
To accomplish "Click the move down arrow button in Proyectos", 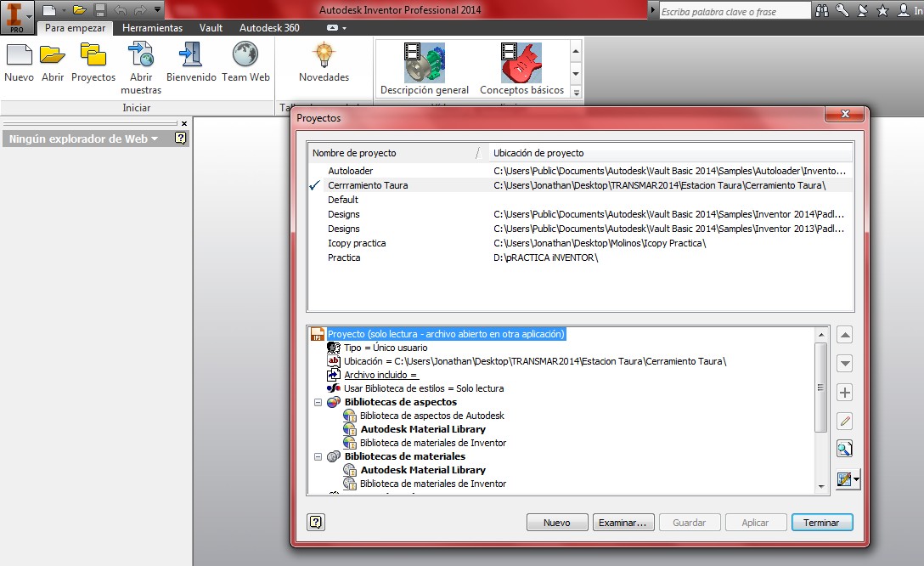I will pyautogui.click(x=845, y=364).
